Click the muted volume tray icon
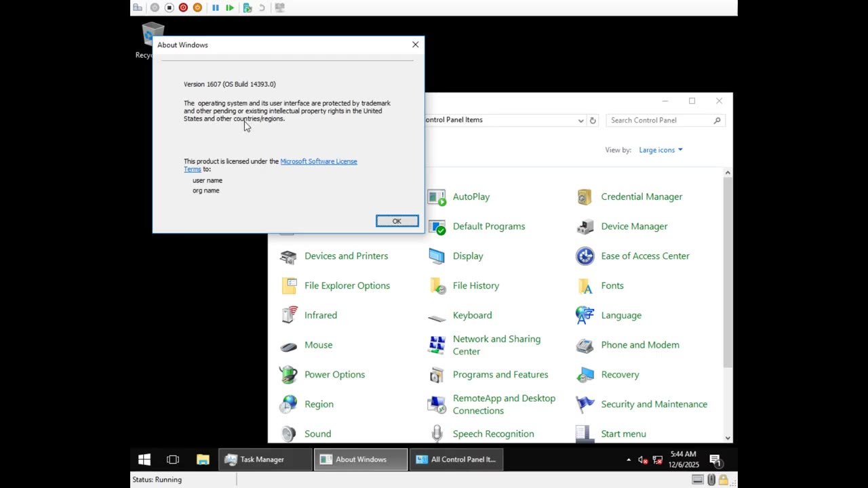The image size is (868, 488). [642, 460]
